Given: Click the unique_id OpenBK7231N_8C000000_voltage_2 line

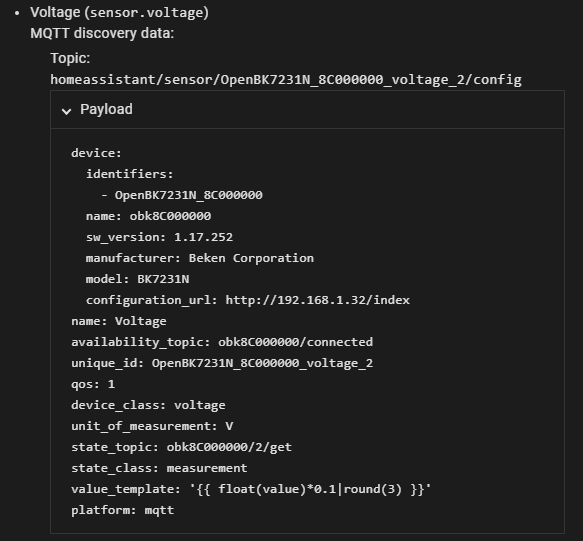Looking at the screenshot, I should click(x=222, y=363).
